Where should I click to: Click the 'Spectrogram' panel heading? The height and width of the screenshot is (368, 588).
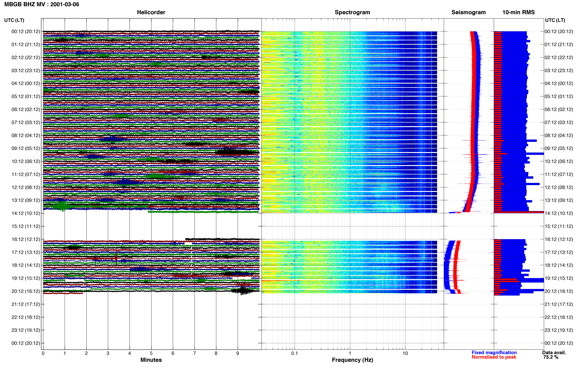(x=352, y=12)
